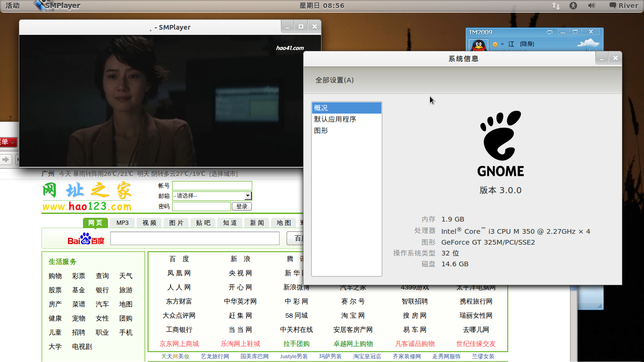The width and height of the screenshot is (644, 362).
Task: Open the 艺龙旅行网 link
Action: (215, 356)
